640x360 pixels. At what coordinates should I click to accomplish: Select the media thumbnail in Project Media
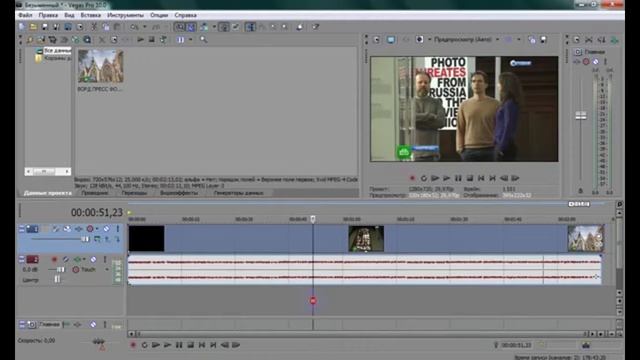tap(100, 66)
